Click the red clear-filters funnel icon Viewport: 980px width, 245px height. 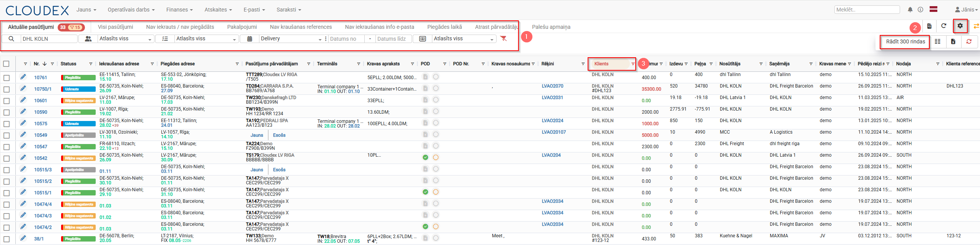point(503,39)
